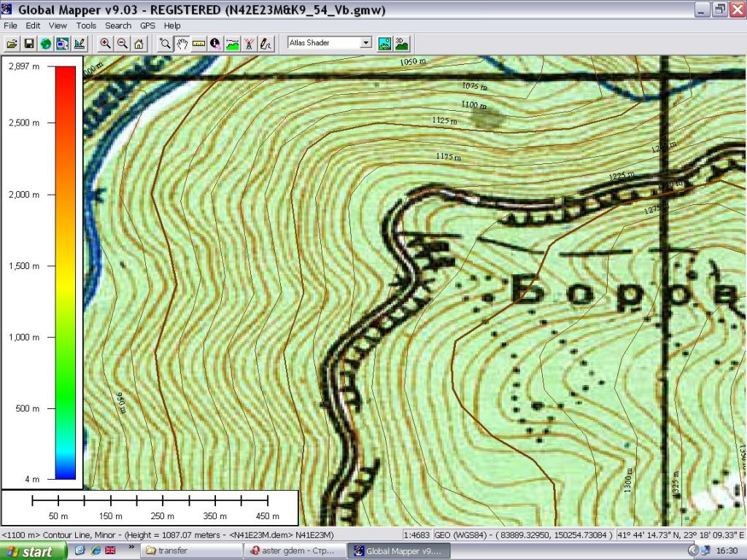Select the Feature Info tool

(x=215, y=44)
